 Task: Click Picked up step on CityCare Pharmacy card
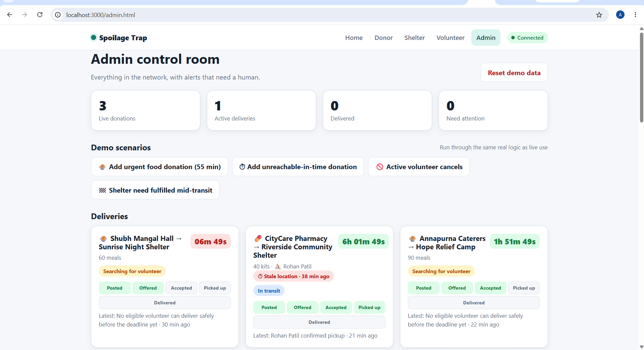pos(369,307)
